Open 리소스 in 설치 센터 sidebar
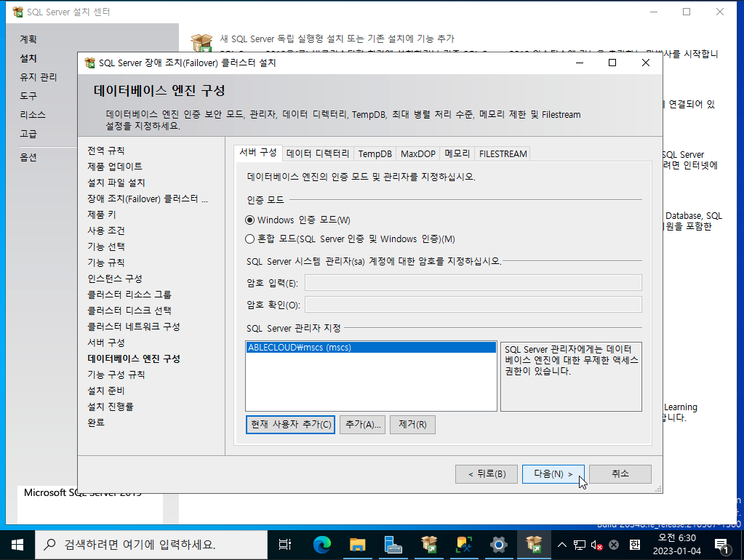Screen dimensions: 744x560 (32, 115)
